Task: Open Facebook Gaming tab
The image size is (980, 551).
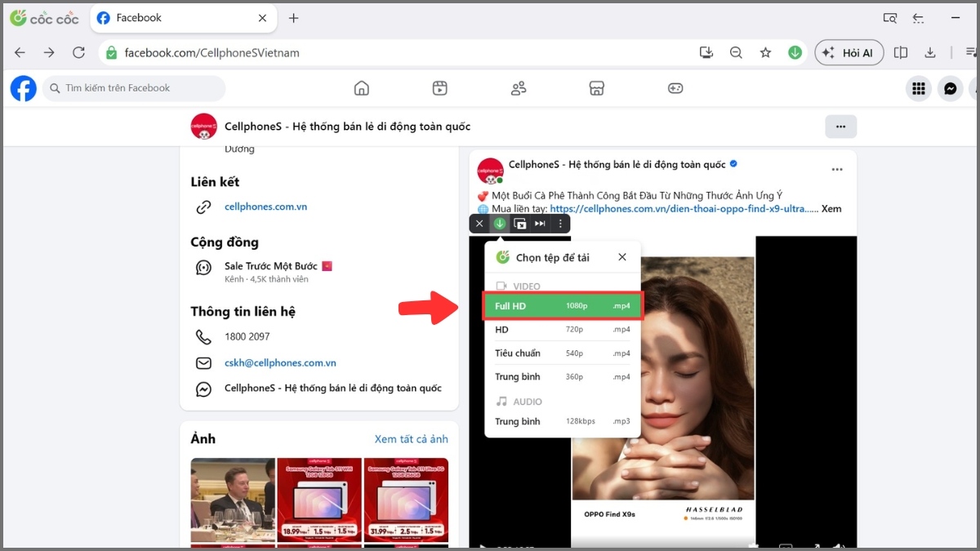Action: 675,88
